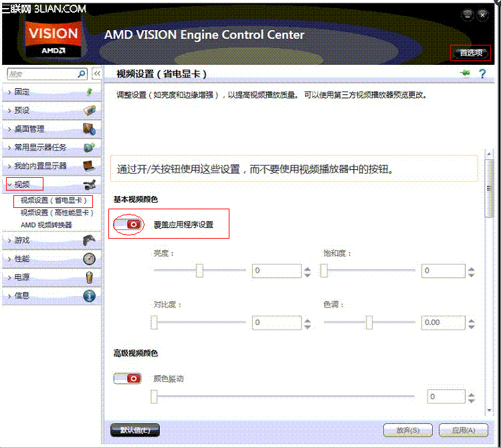The width and height of the screenshot is (501, 448).
Task: Open AMD 视频转换器 item
Action: click(x=46, y=225)
